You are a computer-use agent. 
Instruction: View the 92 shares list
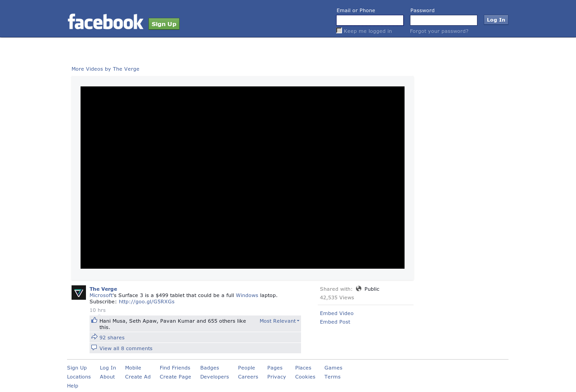coord(112,338)
